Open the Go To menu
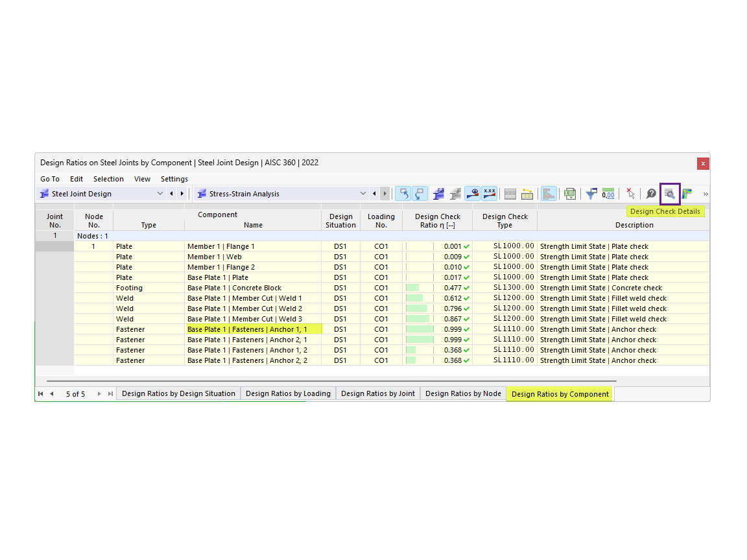The width and height of the screenshot is (747, 560). pyautogui.click(x=49, y=179)
